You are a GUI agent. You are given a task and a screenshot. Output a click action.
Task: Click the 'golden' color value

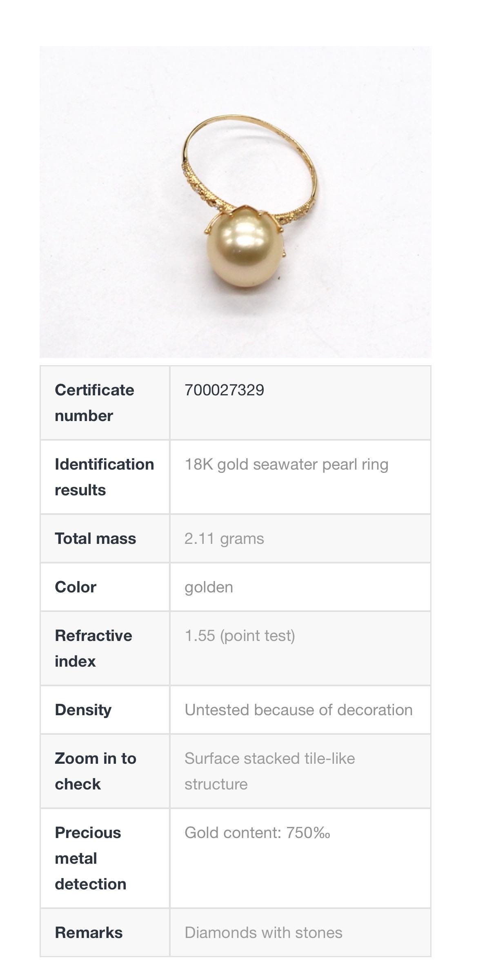coord(209,587)
